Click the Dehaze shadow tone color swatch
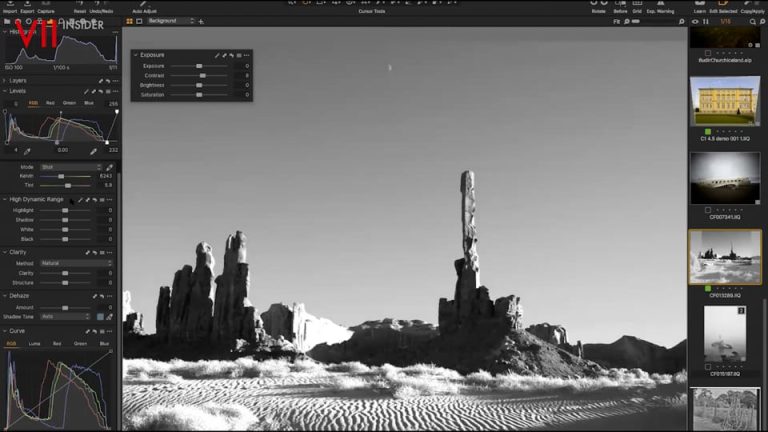 [x=100, y=317]
